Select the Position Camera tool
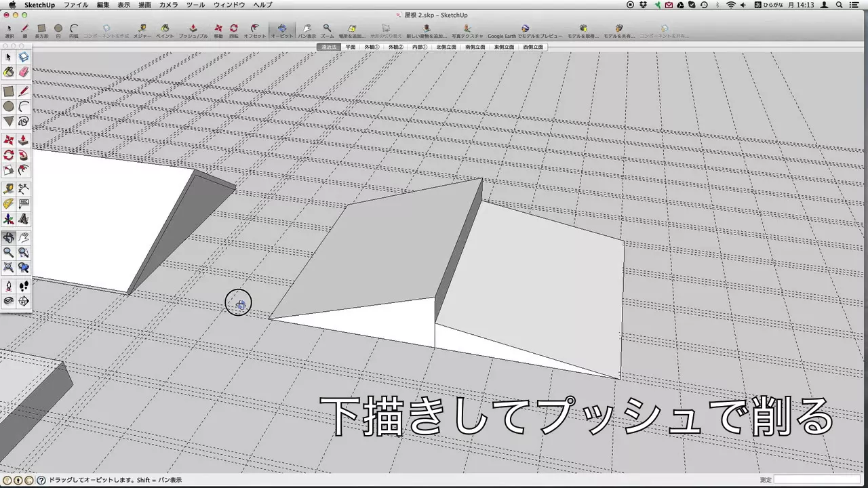This screenshot has width=868, height=488. point(9,286)
